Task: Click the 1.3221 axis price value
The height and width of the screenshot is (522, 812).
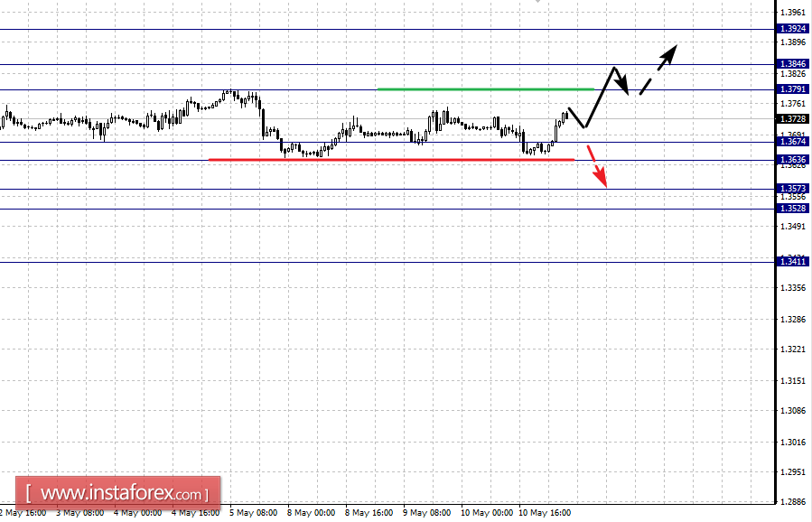Action: 793,350
